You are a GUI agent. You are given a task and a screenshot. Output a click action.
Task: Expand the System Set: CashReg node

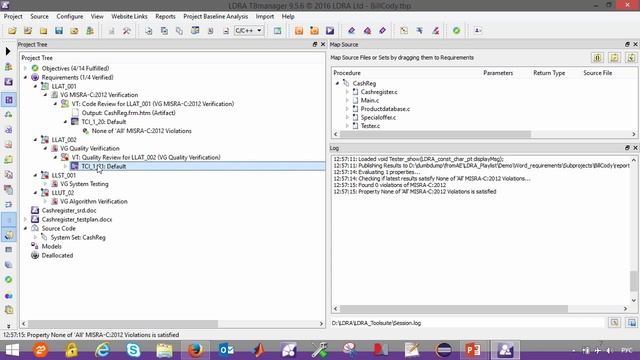coord(35,237)
